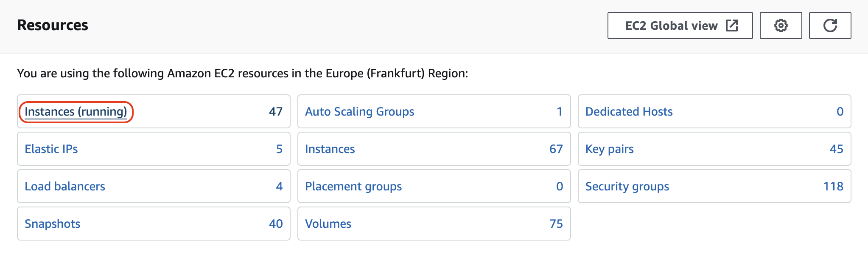Click the Snapshots count 40
The height and width of the screenshot is (255, 868).
[x=276, y=224]
